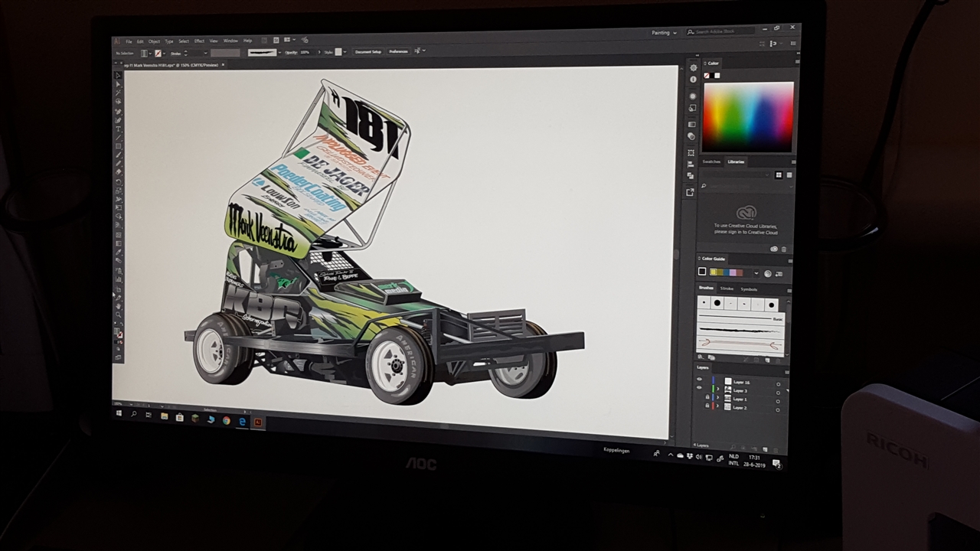980x551 pixels.
Task: Toggle visibility of Layer 3
Action: [699, 387]
